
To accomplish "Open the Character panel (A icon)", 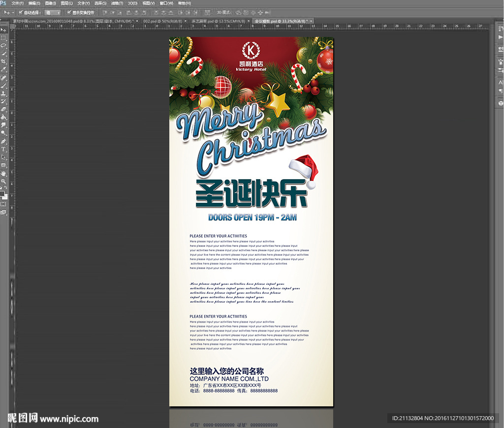I will [501, 82].
